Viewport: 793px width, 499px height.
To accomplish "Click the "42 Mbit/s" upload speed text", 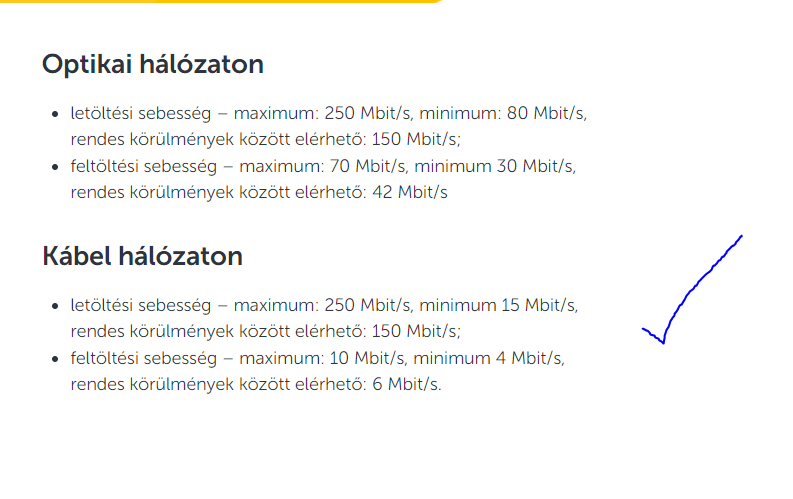I will point(409,192).
